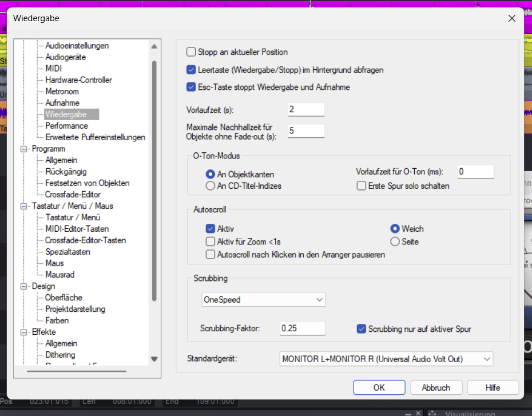Open Rückgängig settings

coord(66,172)
